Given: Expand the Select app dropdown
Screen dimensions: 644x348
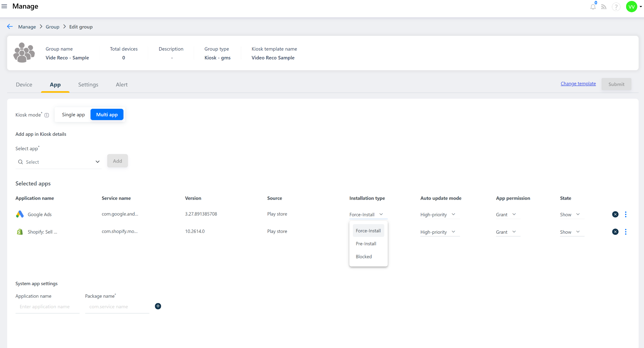Looking at the screenshot, I should point(58,162).
